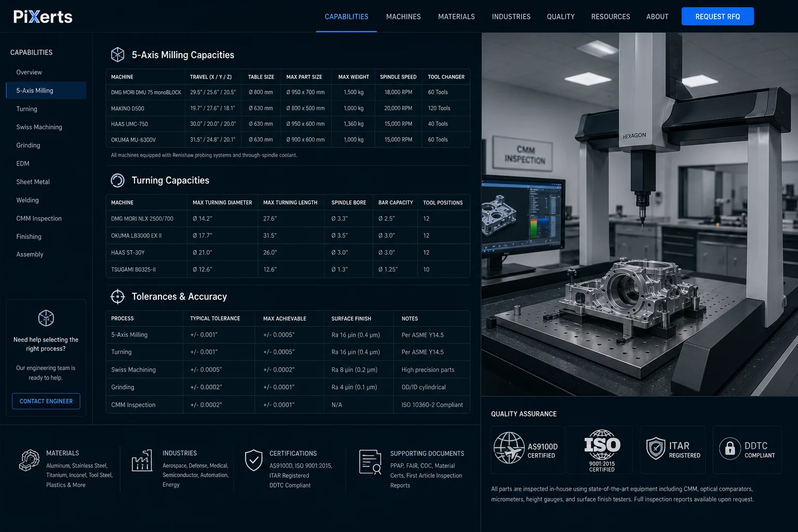Open the Materials nav item
The width and height of the screenshot is (798, 532).
pyautogui.click(x=456, y=17)
